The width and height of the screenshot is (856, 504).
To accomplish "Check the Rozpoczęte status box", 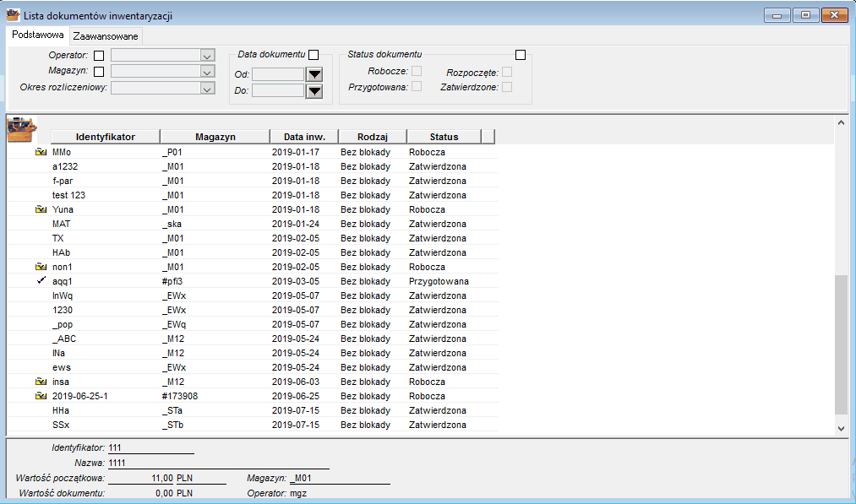I will click(x=507, y=72).
